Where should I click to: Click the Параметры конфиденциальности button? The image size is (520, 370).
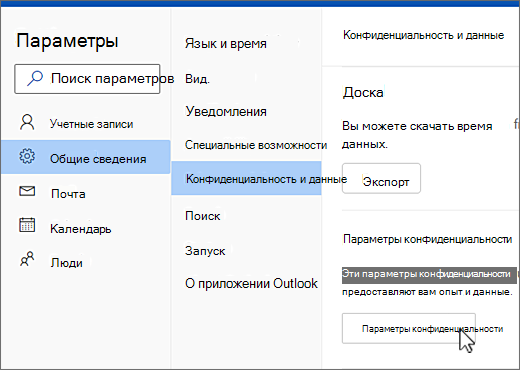(x=409, y=328)
